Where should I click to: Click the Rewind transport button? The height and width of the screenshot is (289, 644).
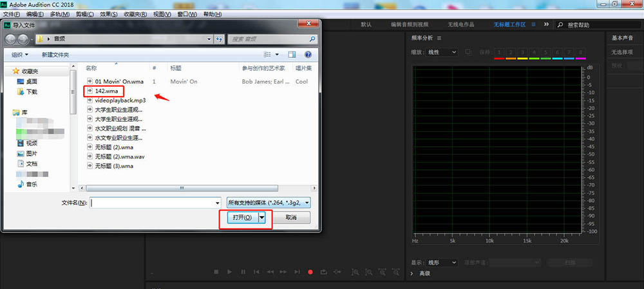tap(270, 272)
